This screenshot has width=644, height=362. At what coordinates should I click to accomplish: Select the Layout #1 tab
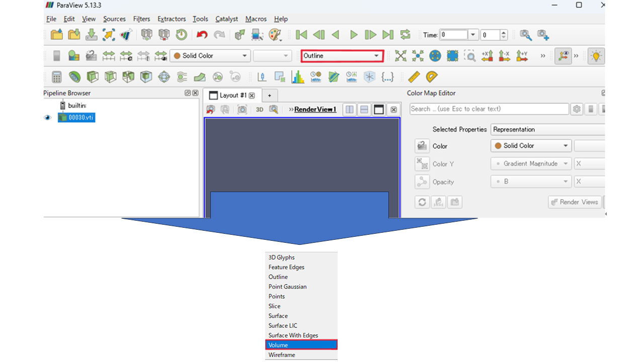pos(232,95)
